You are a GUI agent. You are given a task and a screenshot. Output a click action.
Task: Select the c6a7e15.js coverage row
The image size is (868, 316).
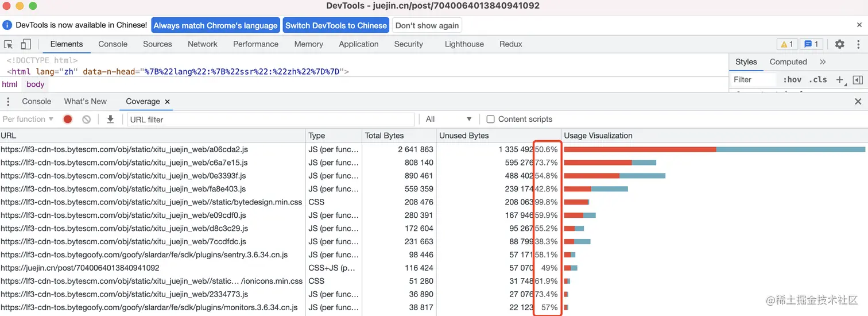pos(434,163)
